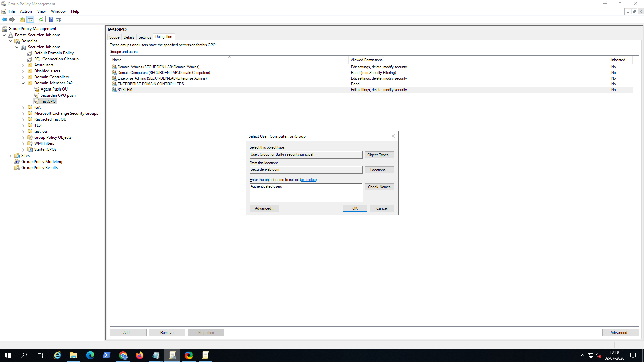The image size is (644, 362).
Task: Click Check Names to verify entry
Action: point(379,187)
